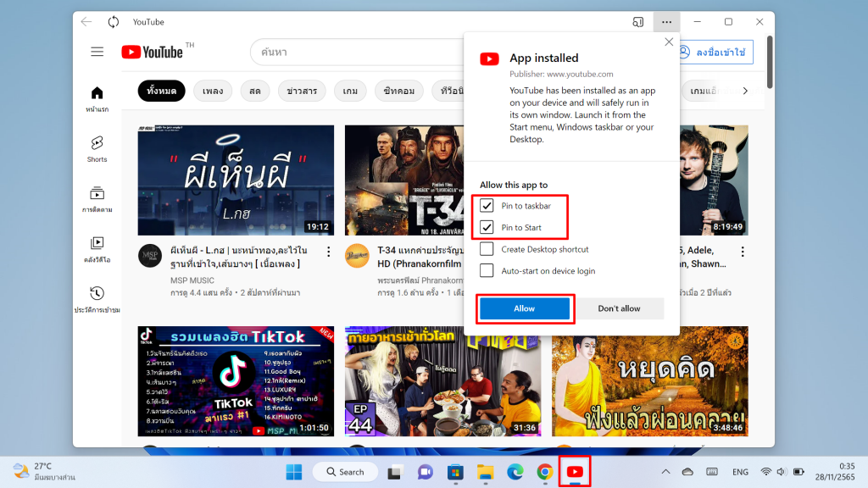Go back with the title bar arrow
Screen dimensions: 868x488
pos(86,21)
